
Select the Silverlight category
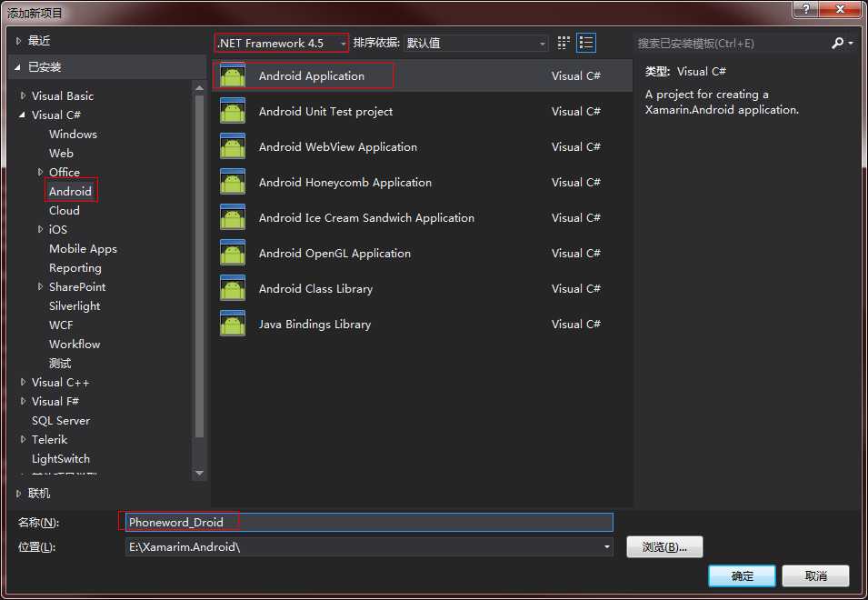tap(75, 306)
